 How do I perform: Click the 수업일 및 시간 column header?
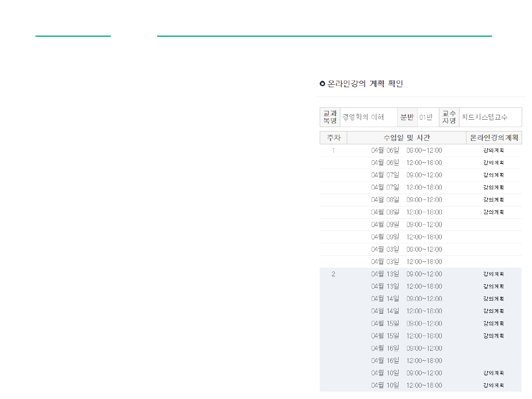[x=406, y=137]
